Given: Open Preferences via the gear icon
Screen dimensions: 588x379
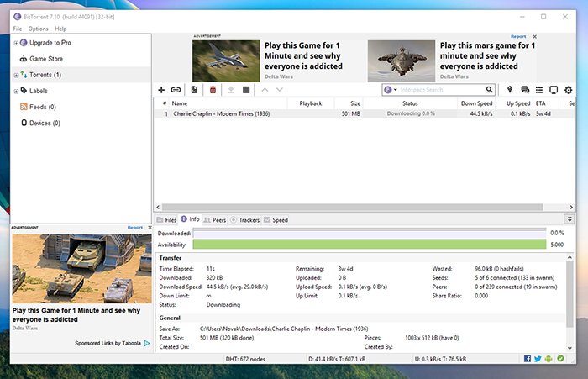Looking at the screenshot, I should 569,90.
